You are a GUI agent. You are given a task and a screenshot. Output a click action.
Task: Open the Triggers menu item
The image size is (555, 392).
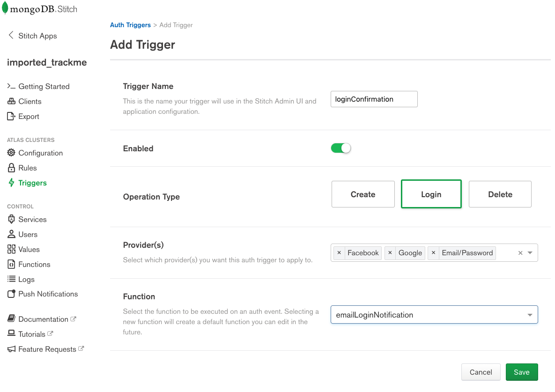click(x=33, y=183)
